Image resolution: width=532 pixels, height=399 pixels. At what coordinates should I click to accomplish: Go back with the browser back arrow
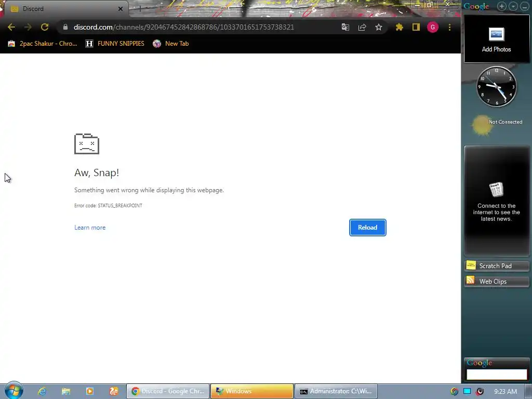[11, 27]
